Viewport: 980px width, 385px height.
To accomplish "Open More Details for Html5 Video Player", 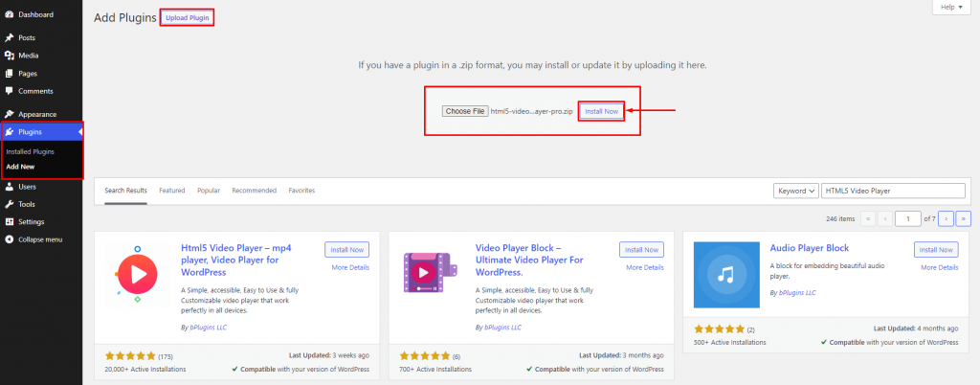I will click(x=350, y=267).
